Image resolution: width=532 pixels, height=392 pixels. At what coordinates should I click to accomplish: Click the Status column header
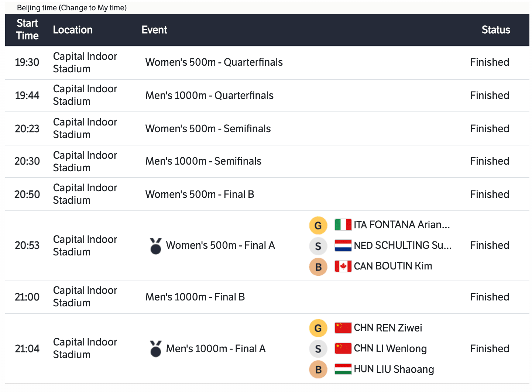tap(495, 30)
